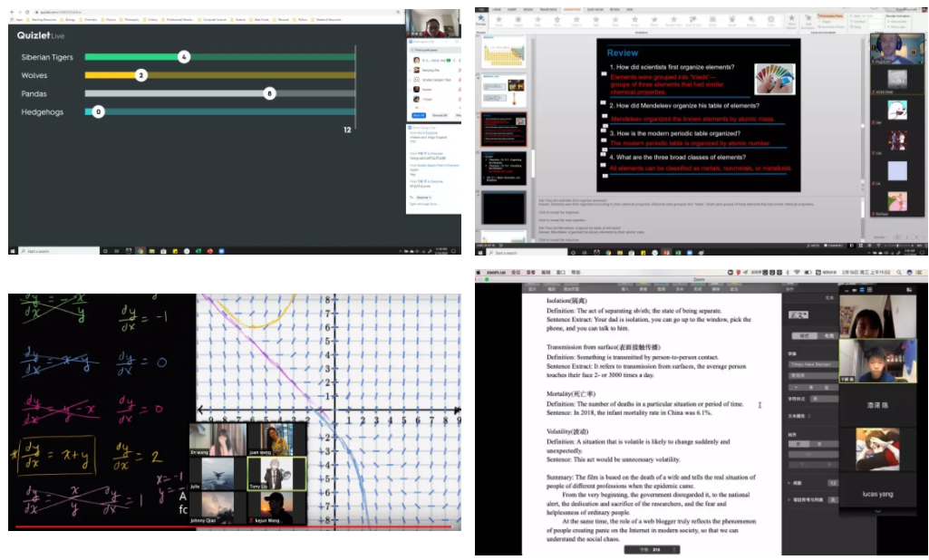
Task: Select the SLIDE SHOW tab in PowerPoint
Action: coord(595,9)
